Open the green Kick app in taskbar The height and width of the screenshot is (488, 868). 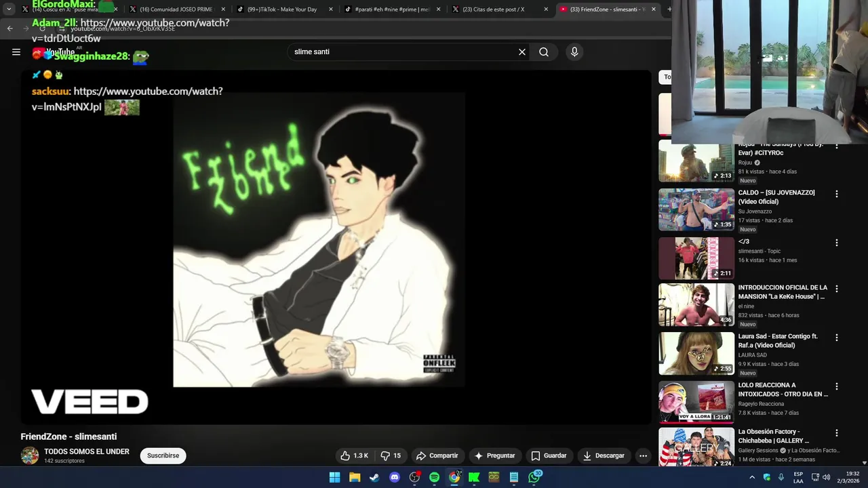click(x=474, y=477)
